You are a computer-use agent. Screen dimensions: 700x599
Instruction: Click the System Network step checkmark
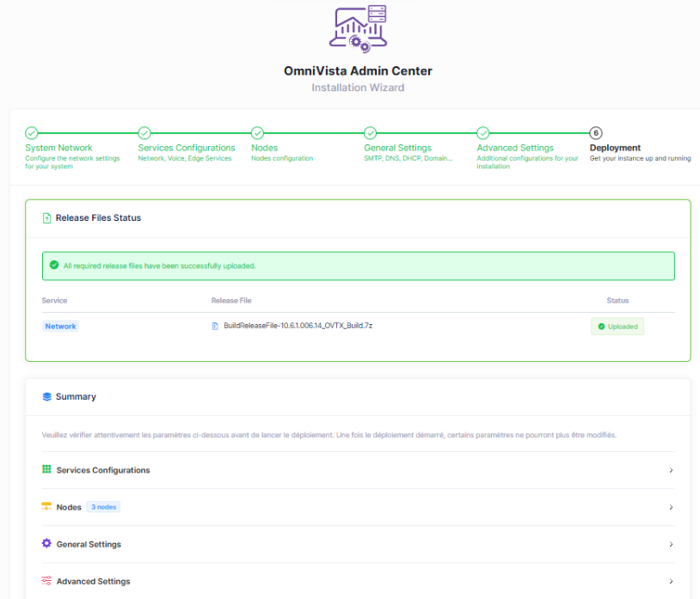coord(31,133)
